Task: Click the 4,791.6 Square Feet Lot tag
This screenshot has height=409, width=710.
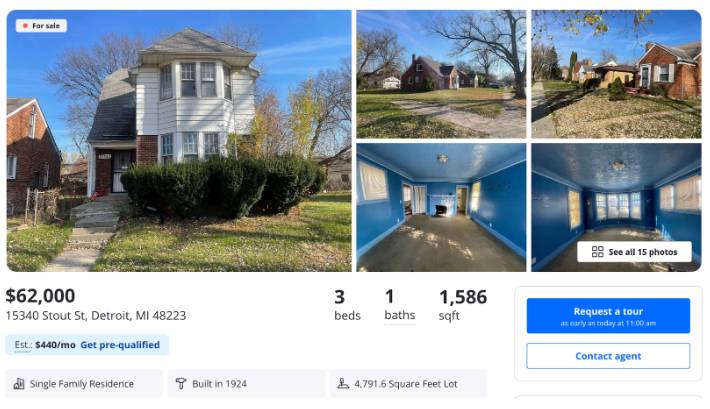Action: tap(409, 384)
